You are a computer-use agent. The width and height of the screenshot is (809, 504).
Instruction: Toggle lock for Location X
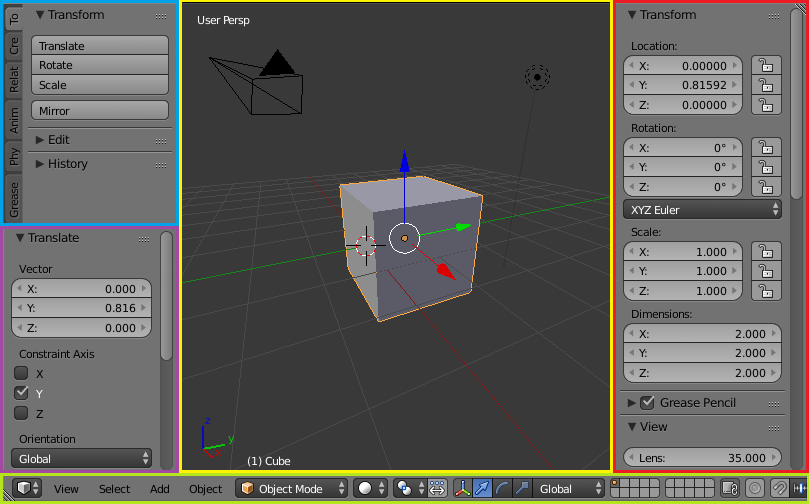(x=766, y=66)
